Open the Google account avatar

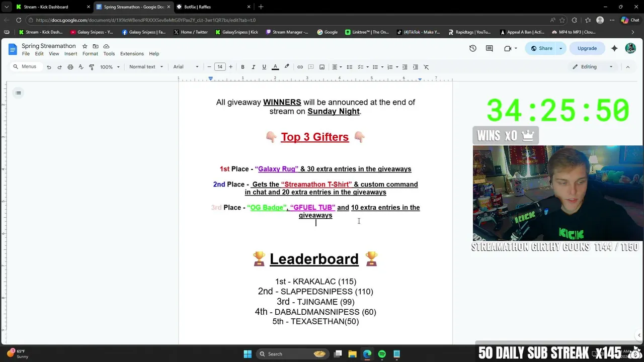(x=630, y=48)
